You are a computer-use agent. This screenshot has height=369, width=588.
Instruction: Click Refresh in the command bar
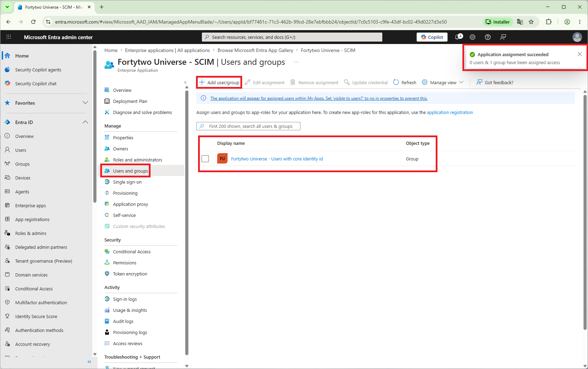(x=405, y=82)
